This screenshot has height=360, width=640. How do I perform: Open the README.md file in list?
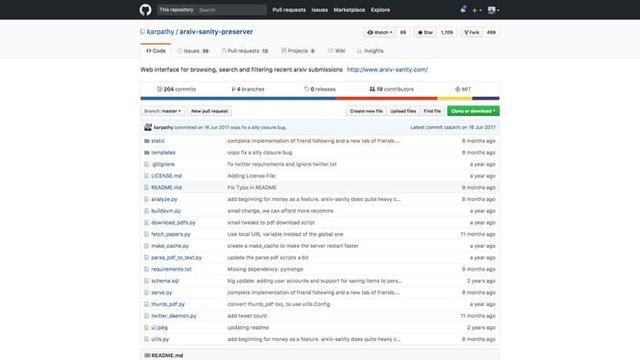(167, 188)
